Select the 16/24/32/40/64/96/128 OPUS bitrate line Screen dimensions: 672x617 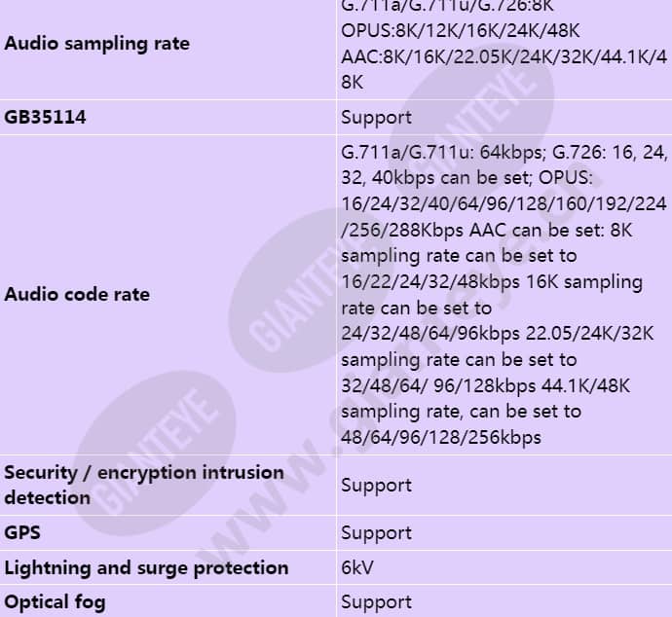(x=504, y=203)
